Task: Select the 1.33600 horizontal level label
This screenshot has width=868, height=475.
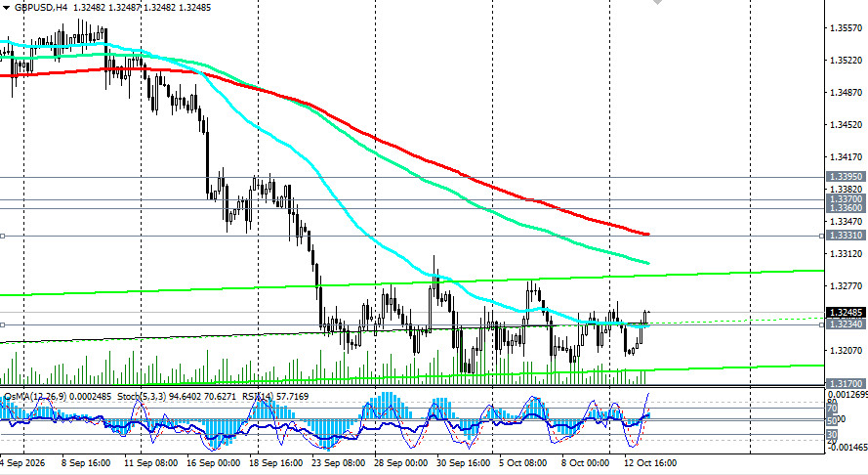Action: pos(846,208)
